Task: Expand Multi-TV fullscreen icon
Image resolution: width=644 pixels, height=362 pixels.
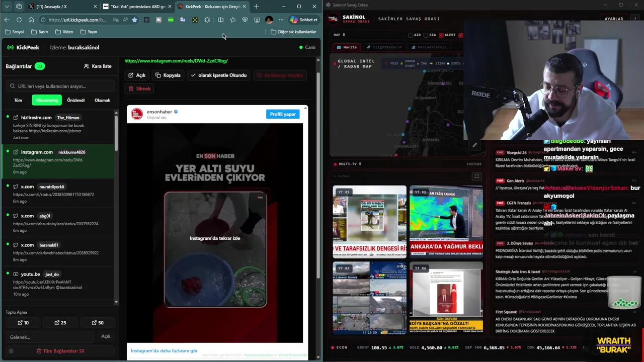Action: tap(476, 176)
